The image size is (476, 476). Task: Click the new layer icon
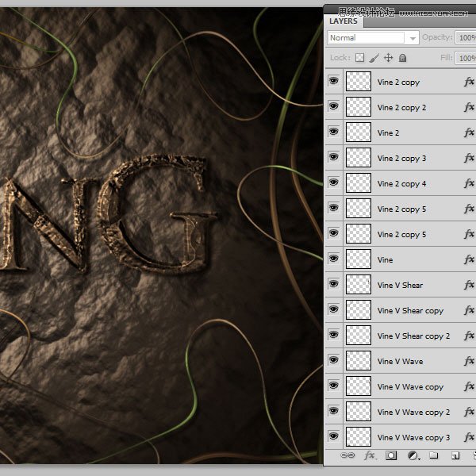[455, 455]
